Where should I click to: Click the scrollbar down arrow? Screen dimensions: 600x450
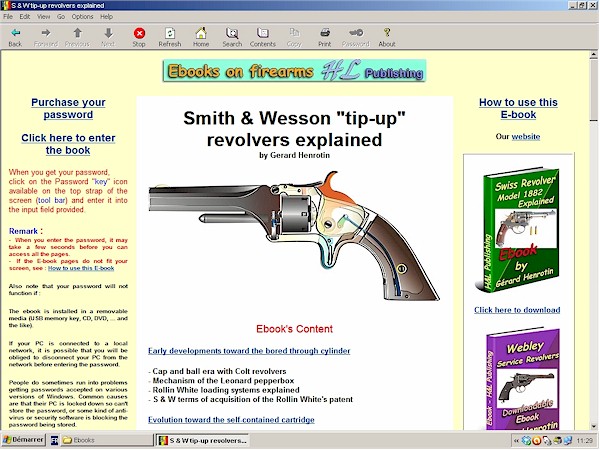(593, 426)
